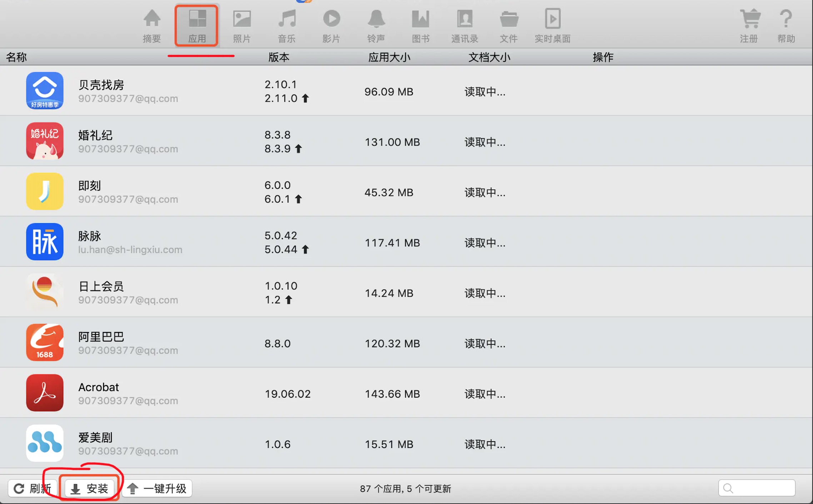Image resolution: width=813 pixels, height=504 pixels.
Task: Sort by the 文档大小 column header
Action: [x=489, y=57]
